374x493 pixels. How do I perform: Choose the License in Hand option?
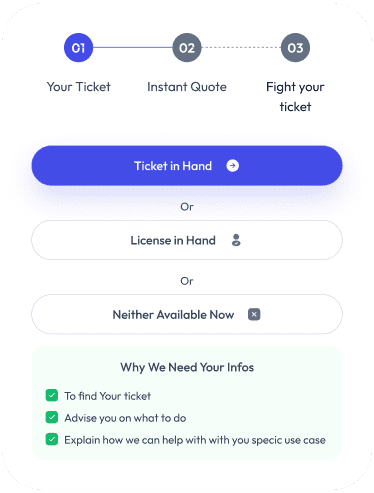(x=187, y=240)
